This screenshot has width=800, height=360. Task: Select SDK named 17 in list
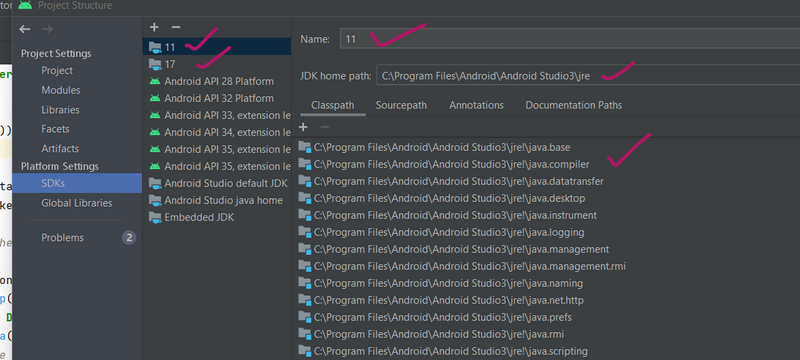pos(217,64)
